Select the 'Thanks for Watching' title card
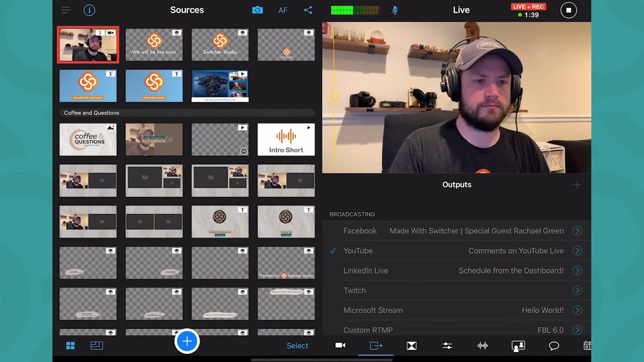This screenshot has width=644, height=362. (88, 86)
